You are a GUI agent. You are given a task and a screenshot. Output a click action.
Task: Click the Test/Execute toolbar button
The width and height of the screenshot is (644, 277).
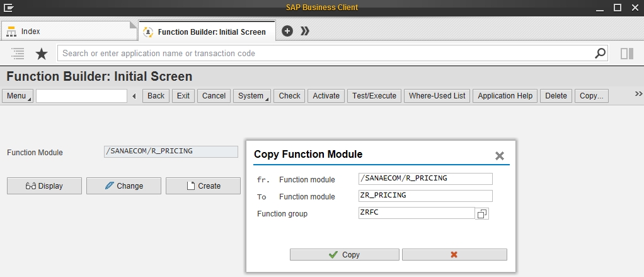click(x=374, y=96)
